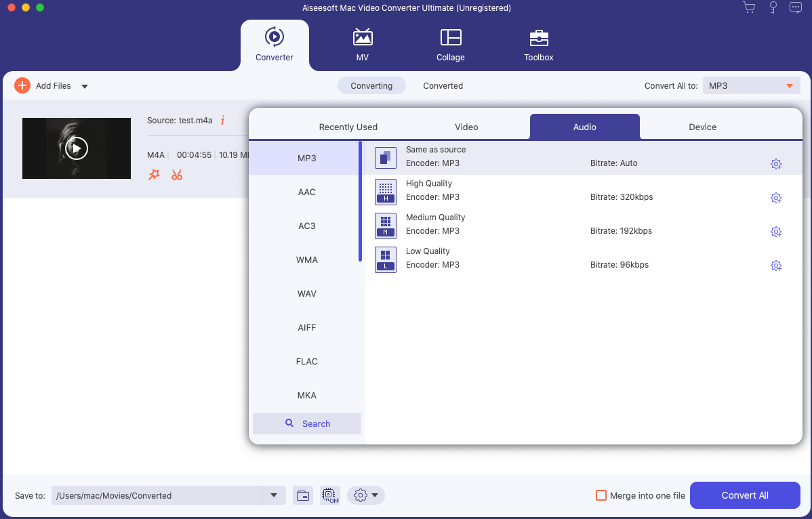The width and height of the screenshot is (812, 519).
Task: Select the Low Quality preset text
Action: (428, 251)
